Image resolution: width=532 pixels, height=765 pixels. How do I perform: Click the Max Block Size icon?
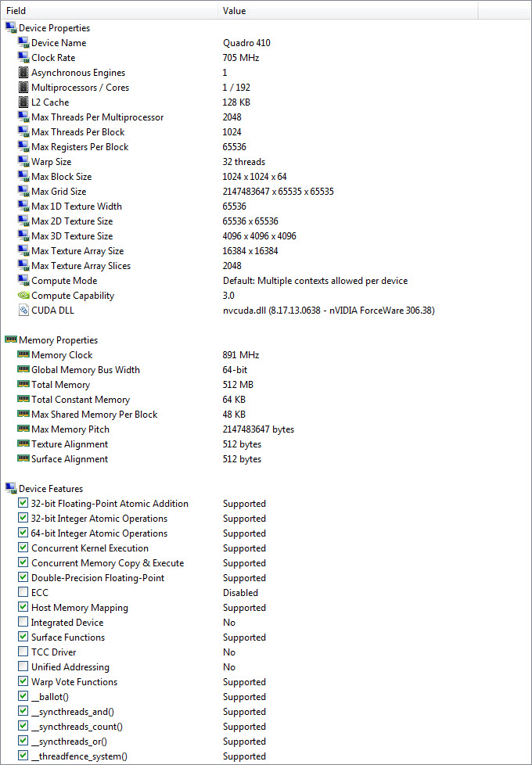point(23,177)
